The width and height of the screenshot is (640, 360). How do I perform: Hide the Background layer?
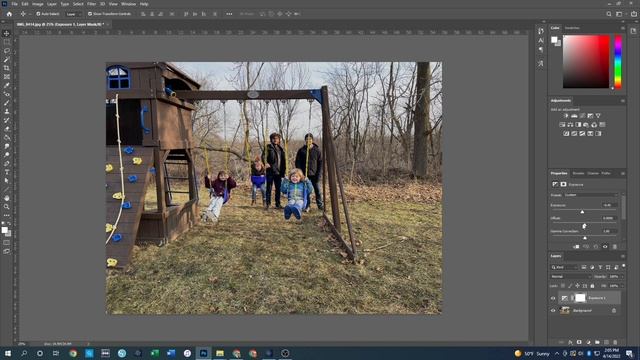point(553,311)
